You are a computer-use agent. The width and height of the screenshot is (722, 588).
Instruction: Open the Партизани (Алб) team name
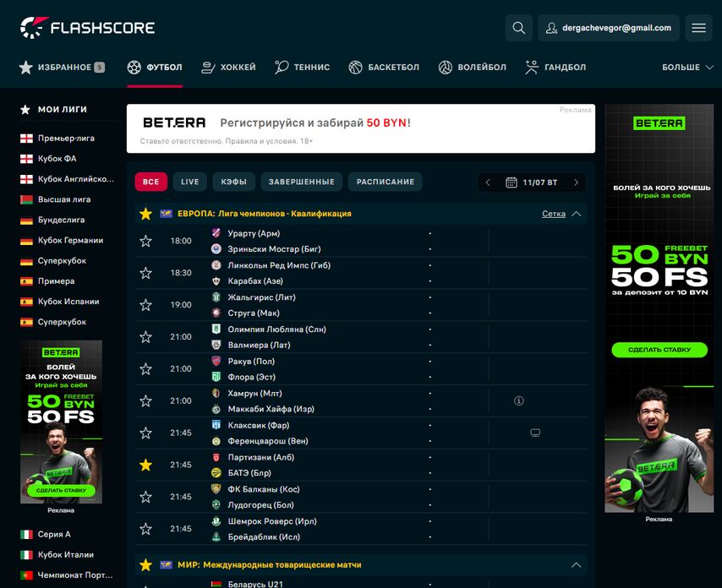(x=260, y=457)
